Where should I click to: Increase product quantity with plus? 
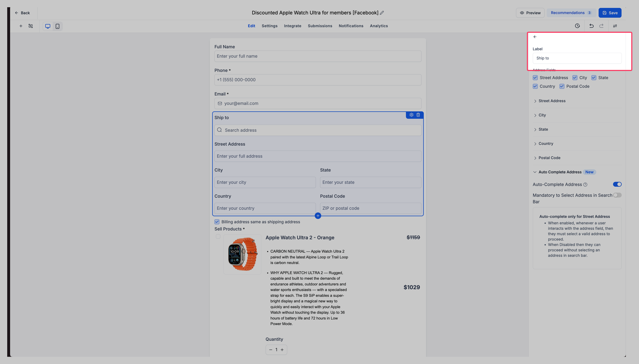282,350
